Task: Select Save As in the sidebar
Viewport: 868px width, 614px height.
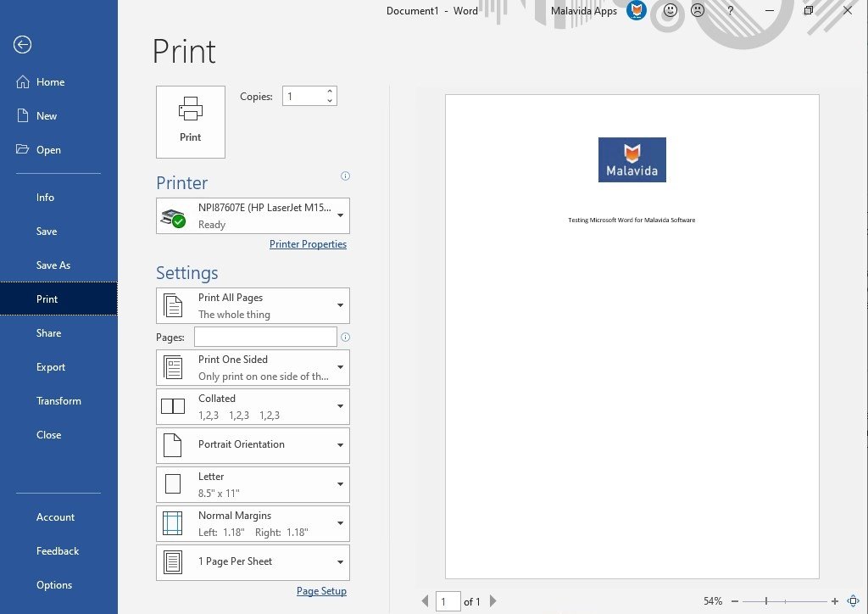Action: pyautogui.click(x=58, y=265)
